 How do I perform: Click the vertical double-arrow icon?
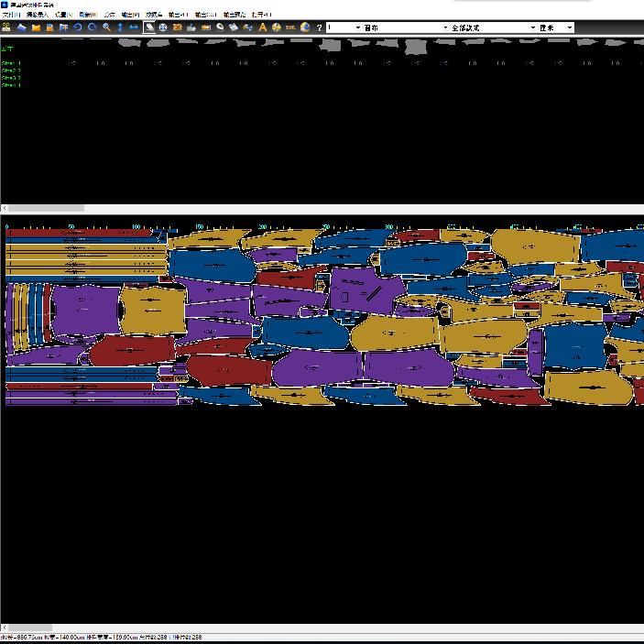(120, 27)
